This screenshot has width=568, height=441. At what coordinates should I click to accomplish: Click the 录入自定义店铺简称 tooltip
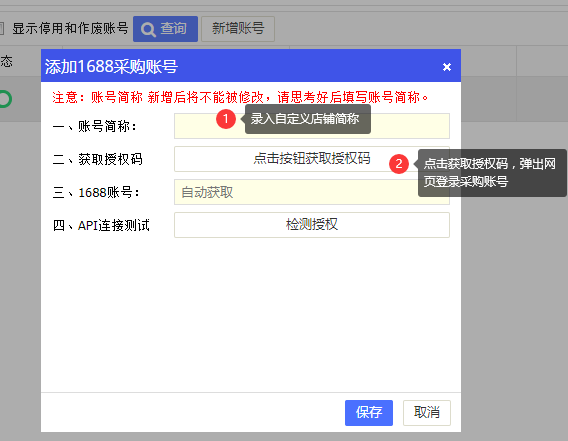tap(308, 119)
